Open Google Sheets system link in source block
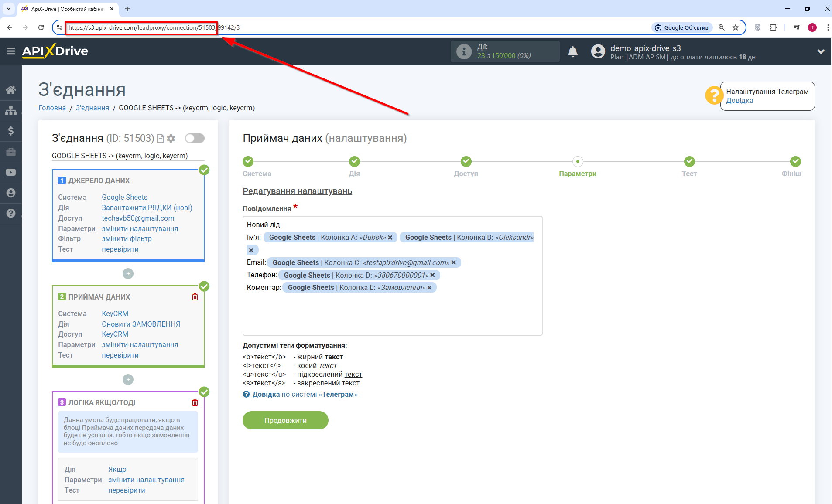This screenshot has width=832, height=504. click(x=124, y=198)
